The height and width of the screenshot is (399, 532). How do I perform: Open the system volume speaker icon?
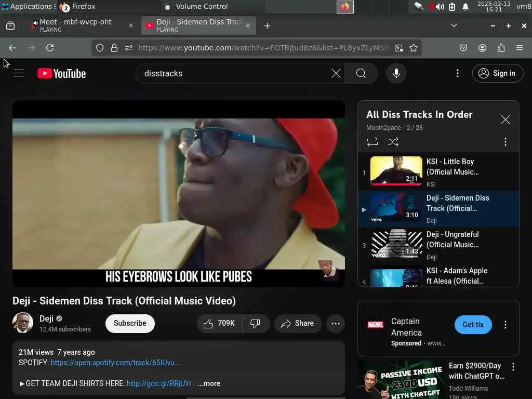pyautogui.click(x=440, y=7)
